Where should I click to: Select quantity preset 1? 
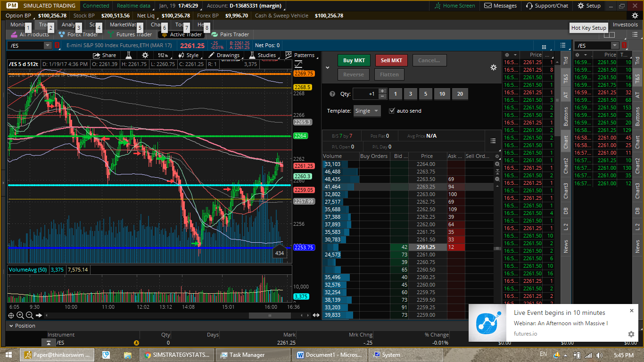tap(395, 94)
